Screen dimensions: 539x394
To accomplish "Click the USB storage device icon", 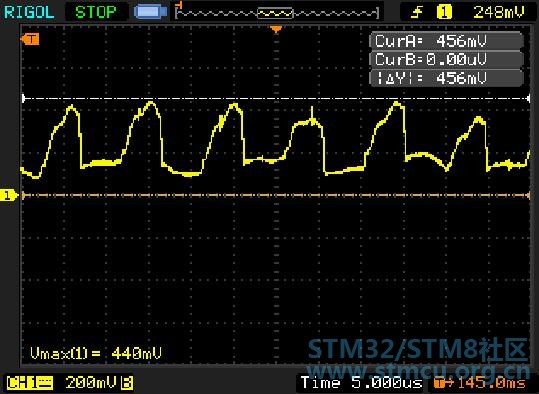I will coord(151,12).
